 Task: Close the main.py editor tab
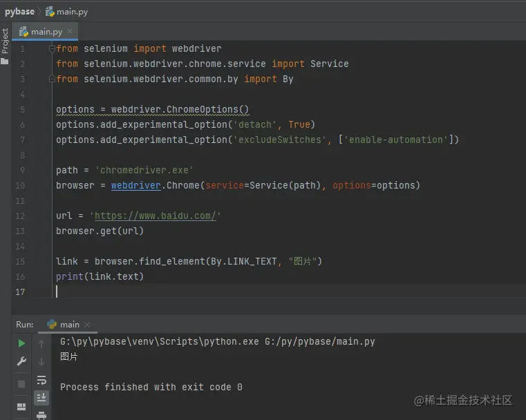[69, 31]
